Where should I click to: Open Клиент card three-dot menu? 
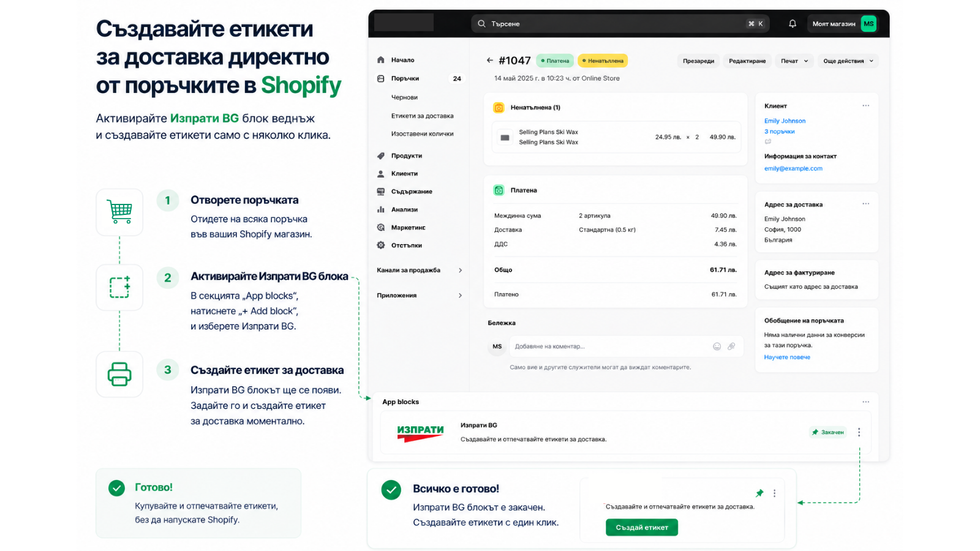click(865, 106)
